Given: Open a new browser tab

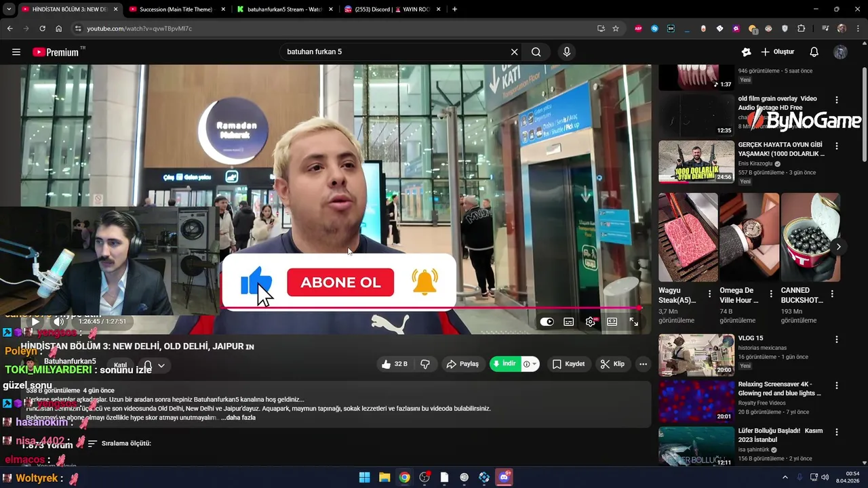Looking at the screenshot, I should point(454,9).
